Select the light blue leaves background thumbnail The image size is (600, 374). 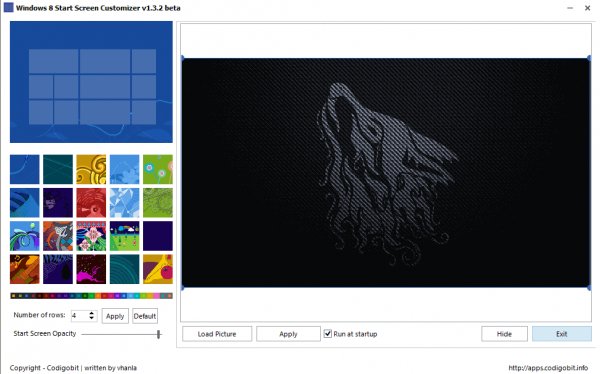tap(124, 169)
